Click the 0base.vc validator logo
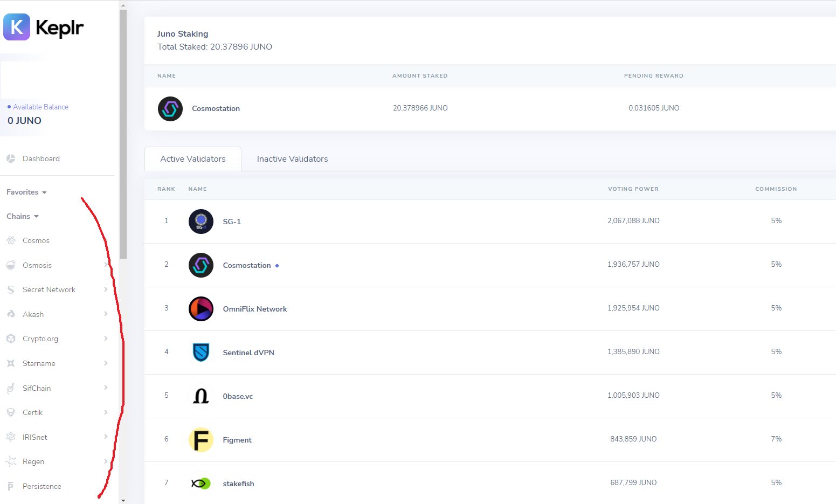Image resolution: width=836 pixels, height=504 pixels. [x=201, y=396]
